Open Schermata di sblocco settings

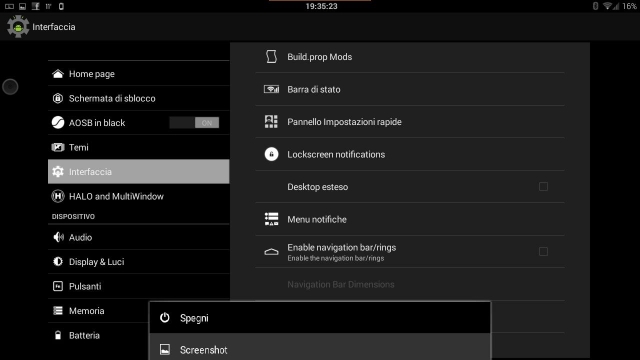139,98
